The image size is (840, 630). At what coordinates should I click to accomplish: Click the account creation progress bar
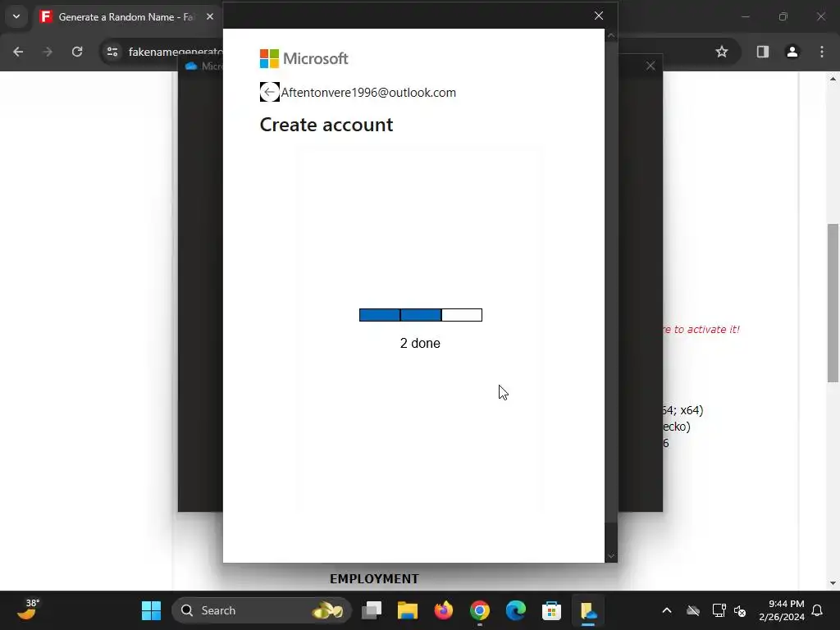pos(421,315)
